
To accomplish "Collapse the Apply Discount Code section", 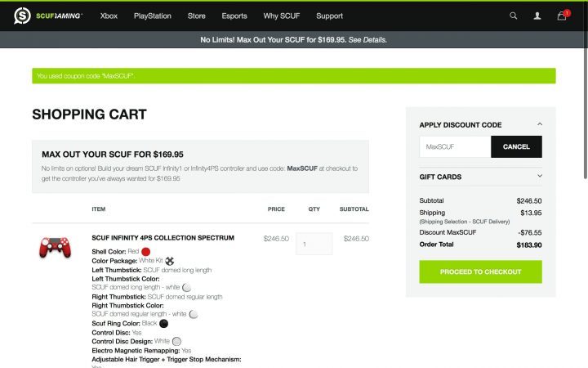I will [x=540, y=124].
